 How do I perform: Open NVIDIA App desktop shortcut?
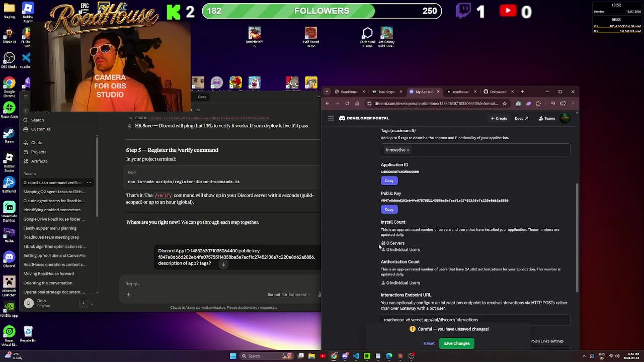click(9, 309)
